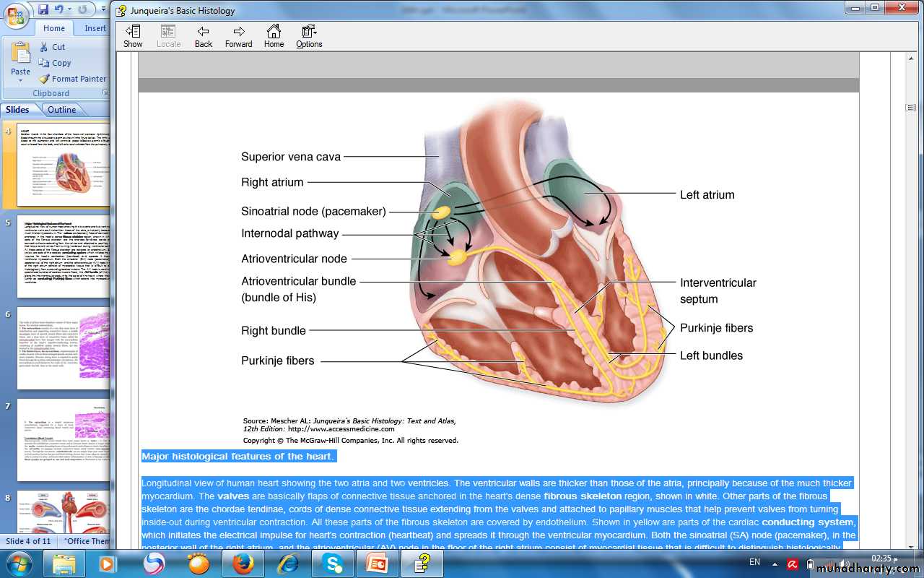Open the help viewer Home page
Image resolution: width=924 pixels, height=578 pixels.
coord(274,36)
